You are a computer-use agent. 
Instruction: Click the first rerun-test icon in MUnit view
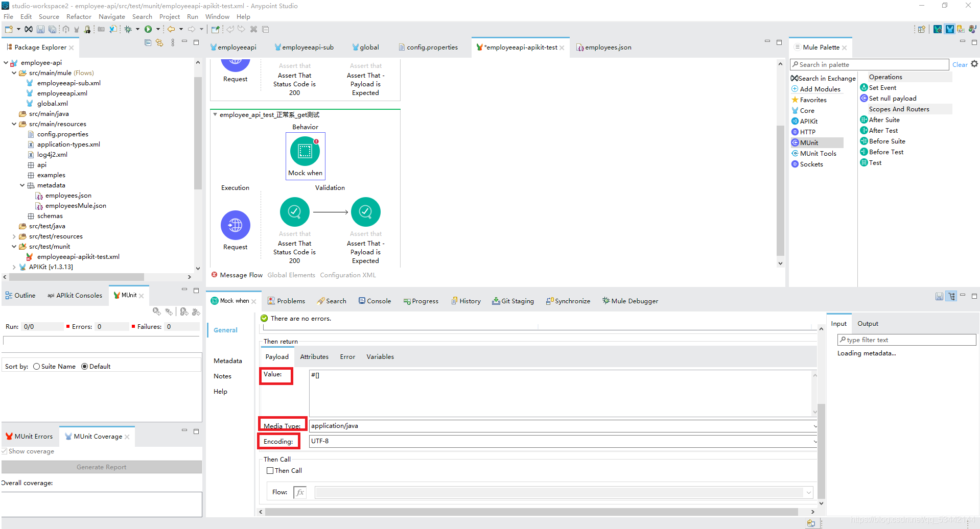click(157, 311)
